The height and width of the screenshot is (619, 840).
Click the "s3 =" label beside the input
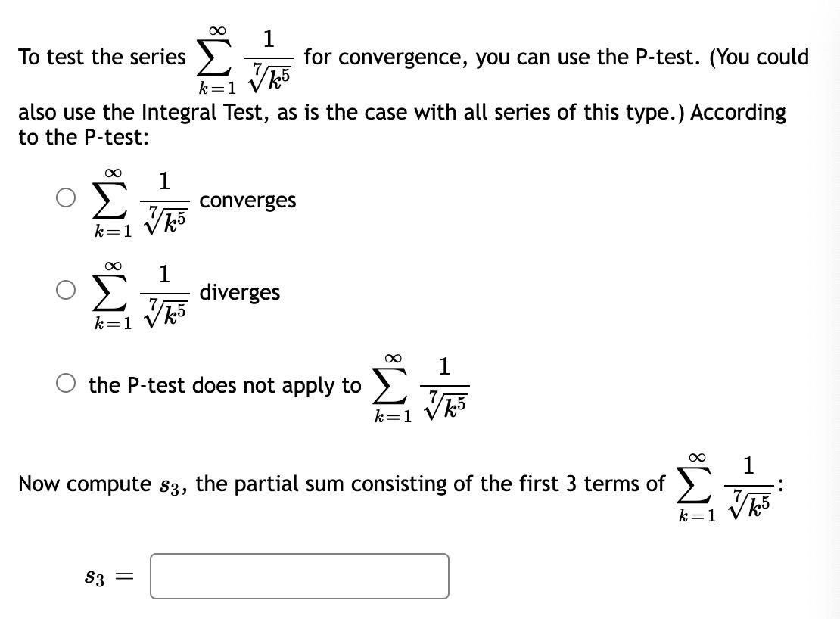[x=109, y=577]
